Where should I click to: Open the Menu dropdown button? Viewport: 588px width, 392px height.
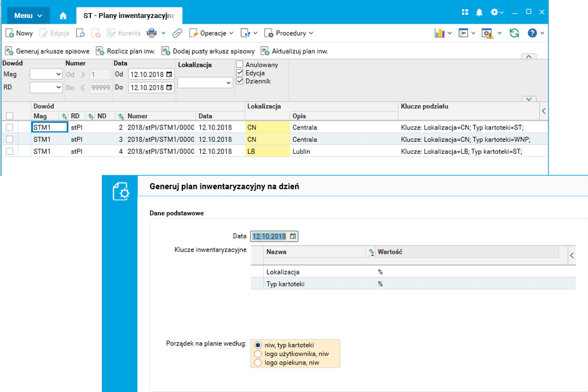coord(28,16)
